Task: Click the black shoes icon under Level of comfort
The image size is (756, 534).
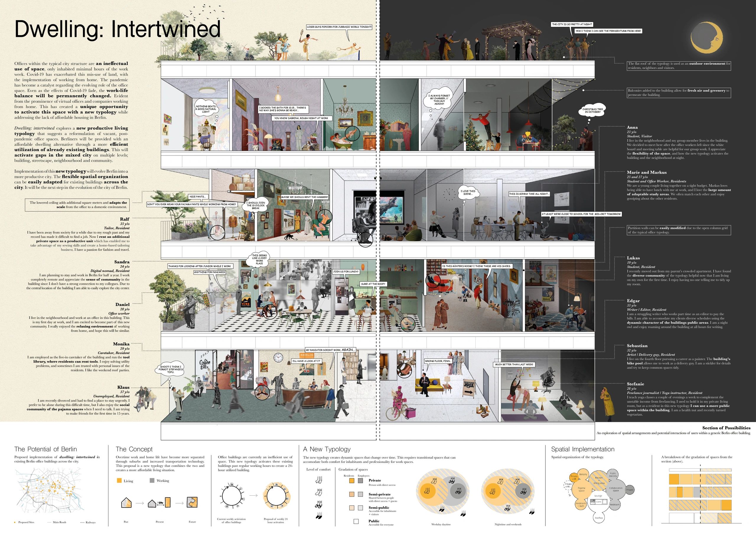Action: pyautogui.click(x=318, y=516)
